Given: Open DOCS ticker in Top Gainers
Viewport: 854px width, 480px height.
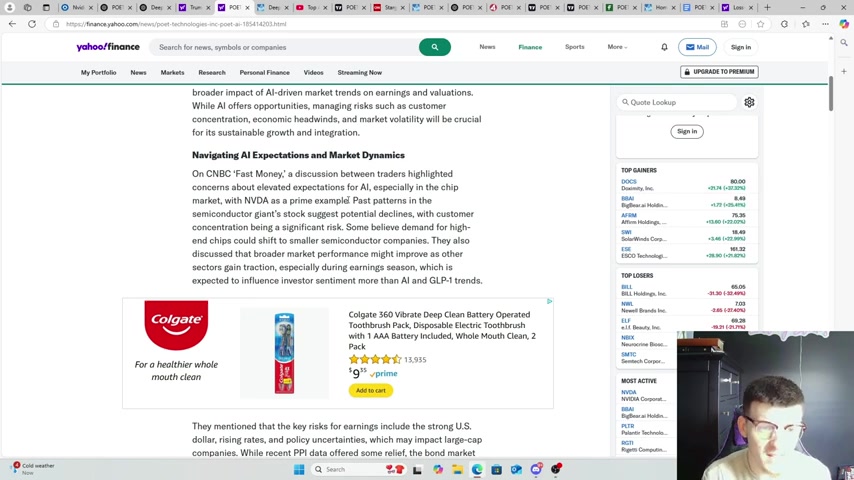Looking at the screenshot, I should 629,181.
